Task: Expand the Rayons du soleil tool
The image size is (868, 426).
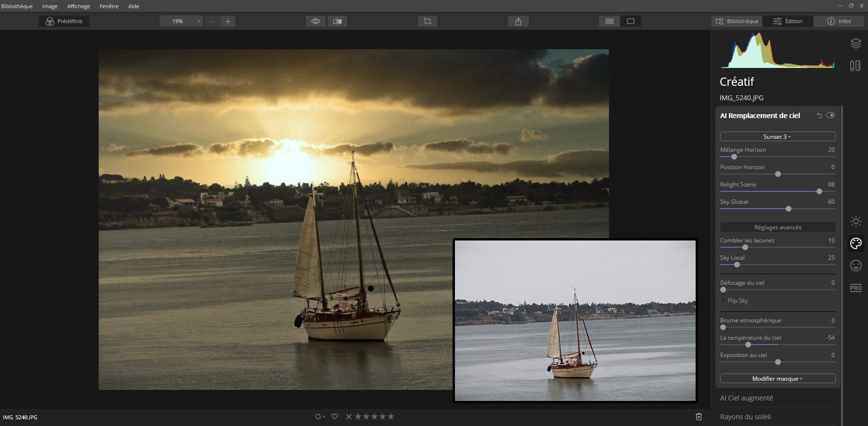Action: [x=745, y=417]
